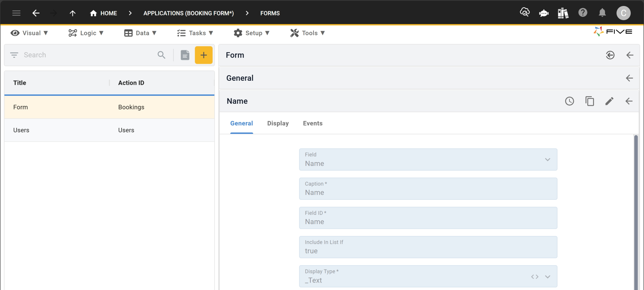Edit the Name field with the pencil icon
Image resolution: width=644 pixels, height=290 pixels.
tap(609, 101)
